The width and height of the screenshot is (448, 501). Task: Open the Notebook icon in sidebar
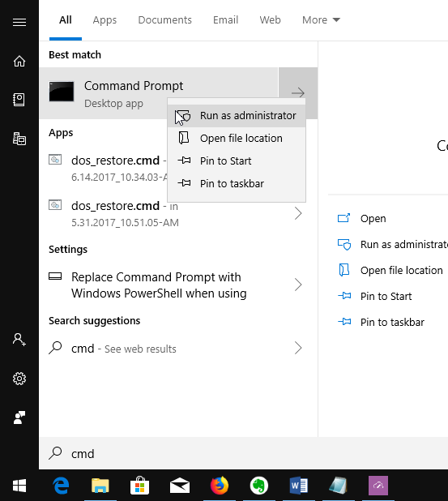[x=19, y=100]
